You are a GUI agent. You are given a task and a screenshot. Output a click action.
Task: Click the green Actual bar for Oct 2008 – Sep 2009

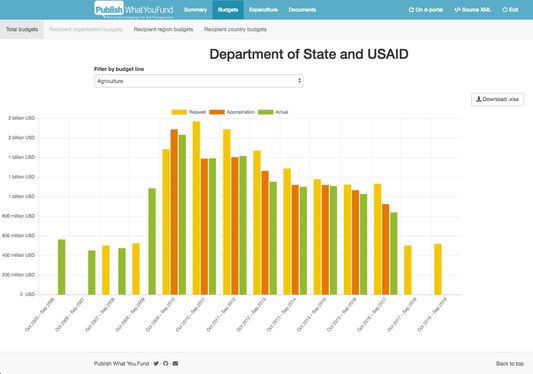tap(152, 241)
